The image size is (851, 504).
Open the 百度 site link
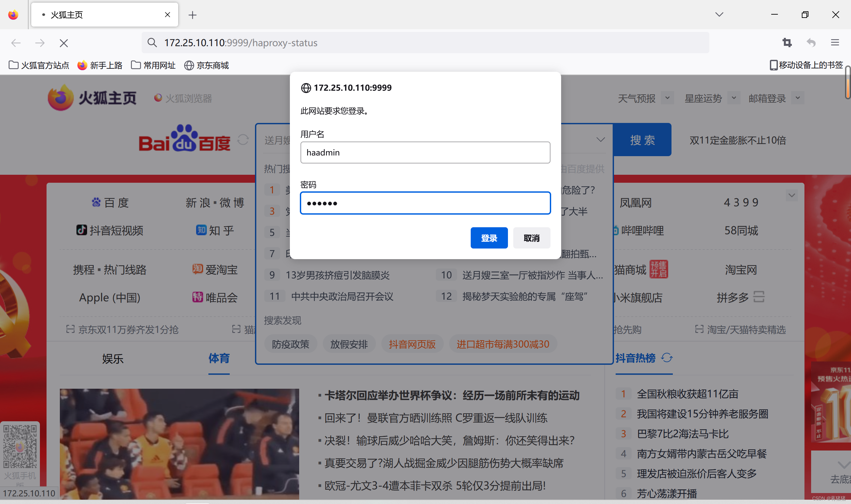pyautogui.click(x=110, y=203)
